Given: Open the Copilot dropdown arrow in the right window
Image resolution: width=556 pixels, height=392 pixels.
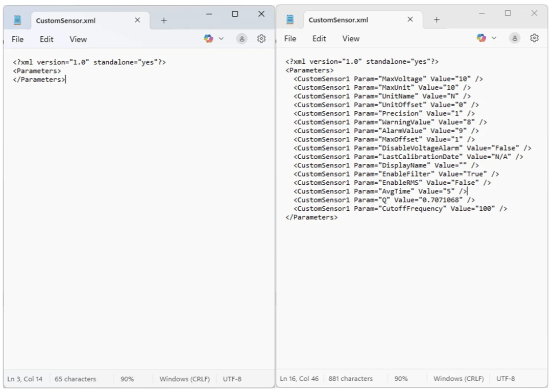Looking at the screenshot, I should pyautogui.click(x=494, y=38).
